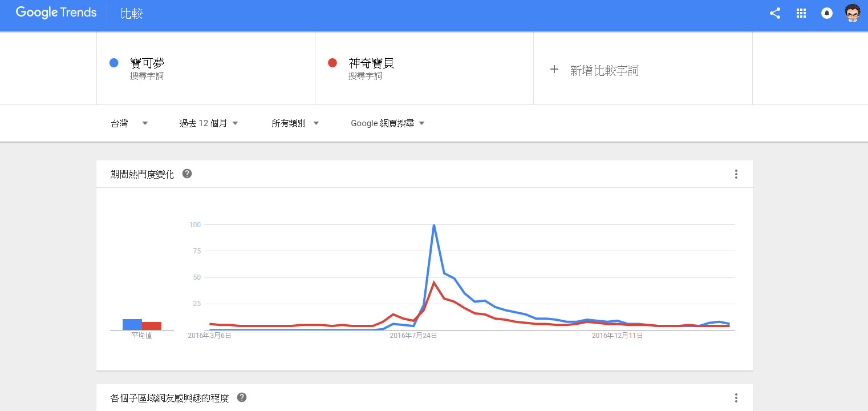868x411 pixels.
Task: Expand the 所有類別 category dropdown
Action: pos(295,123)
